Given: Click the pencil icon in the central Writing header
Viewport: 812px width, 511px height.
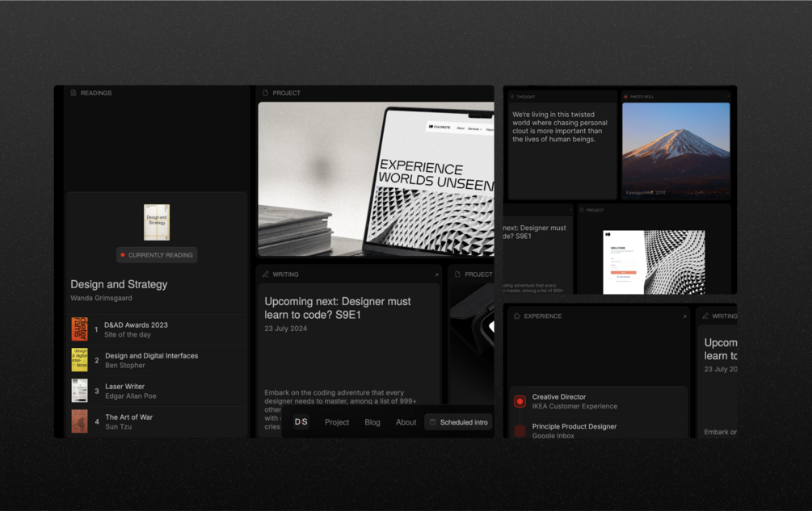Looking at the screenshot, I should pos(266,274).
